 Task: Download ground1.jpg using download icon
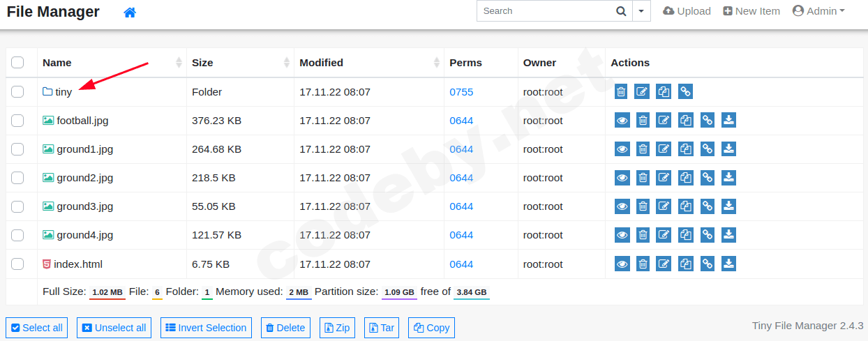click(x=728, y=149)
